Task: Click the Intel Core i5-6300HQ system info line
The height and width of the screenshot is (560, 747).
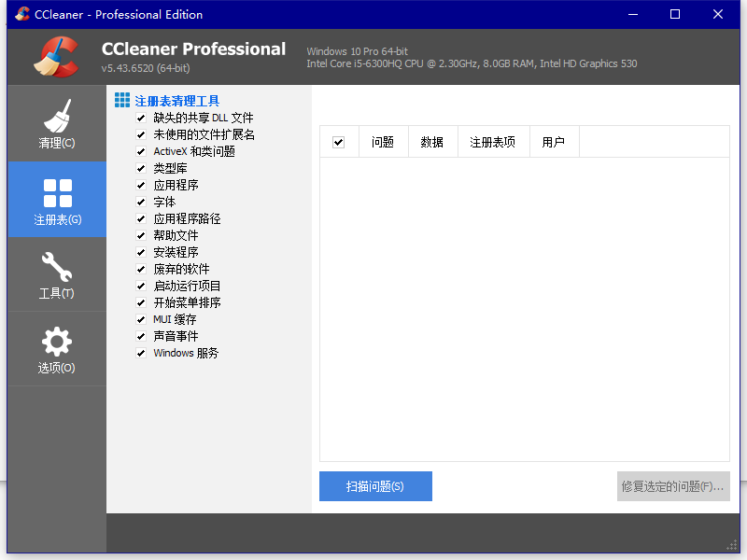Action: 472,63
